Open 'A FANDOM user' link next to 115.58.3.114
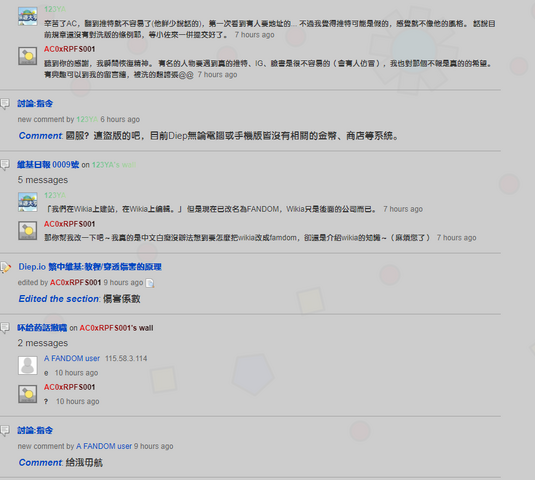535x480 pixels. pyautogui.click(x=72, y=358)
